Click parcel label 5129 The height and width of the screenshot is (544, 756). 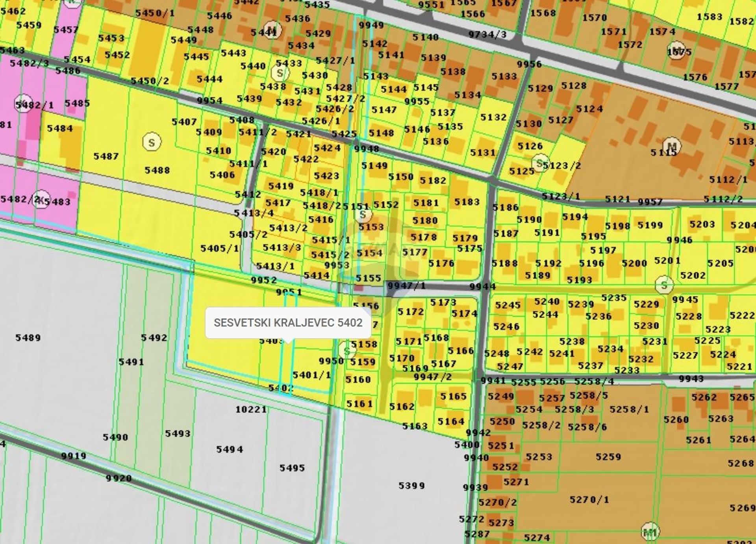coord(540,88)
